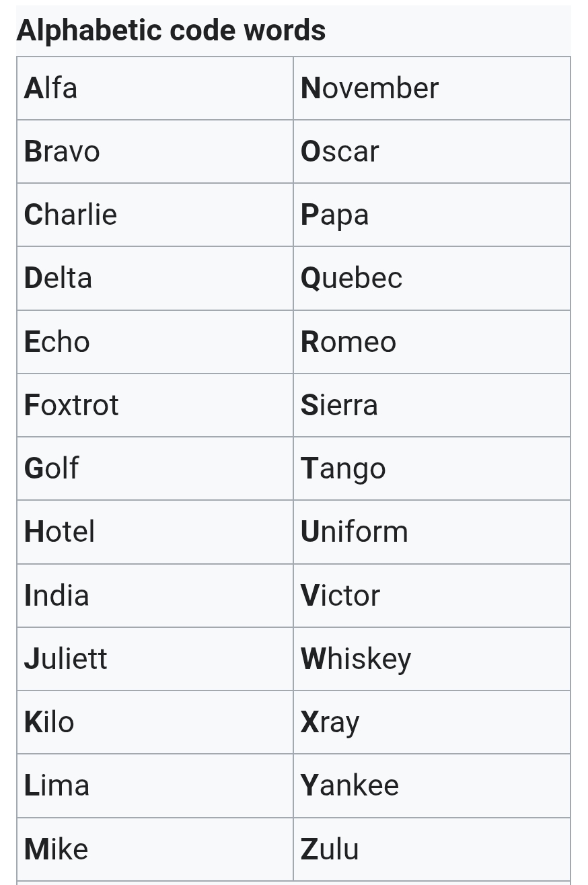The width and height of the screenshot is (588, 885).
Task: Click the India code word
Action: 57,596
